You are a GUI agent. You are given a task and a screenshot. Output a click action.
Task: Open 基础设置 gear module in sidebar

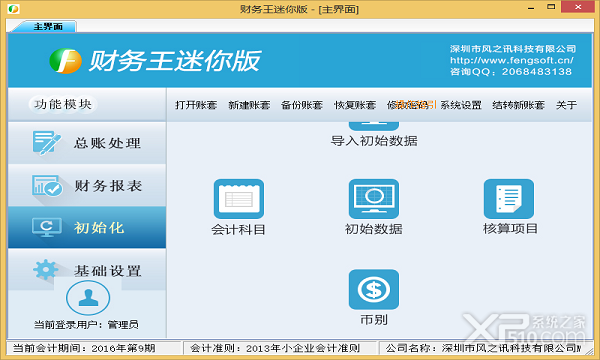tap(87, 270)
